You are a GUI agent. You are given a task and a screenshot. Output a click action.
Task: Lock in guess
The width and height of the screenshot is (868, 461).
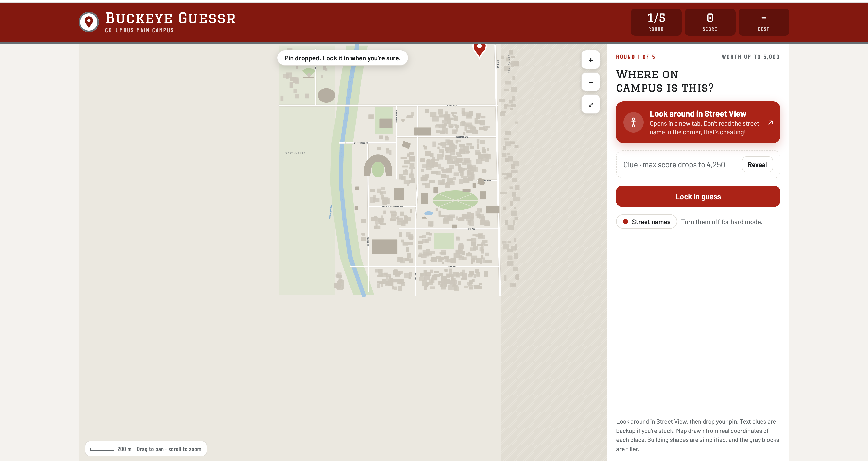[x=698, y=196]
